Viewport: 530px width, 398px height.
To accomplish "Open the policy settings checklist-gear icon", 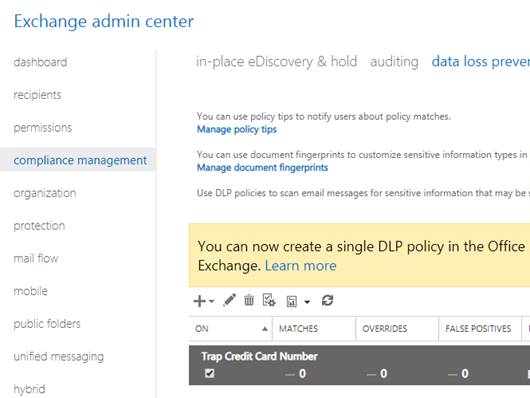I will [x=269, y=300].
